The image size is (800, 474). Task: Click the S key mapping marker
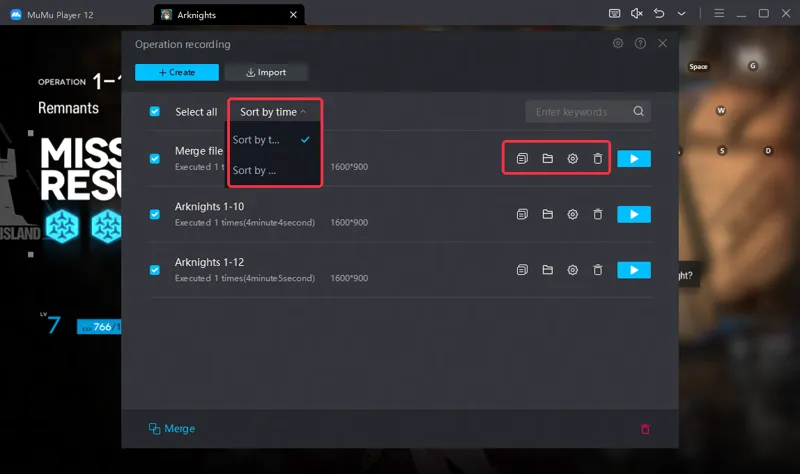tap(722, 151)
